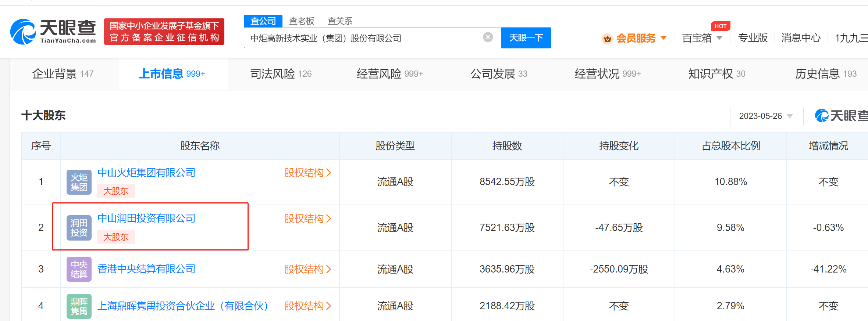Open the 司法风险 tab
This screenshot has height=321, width=868.
tap(281, 74)
